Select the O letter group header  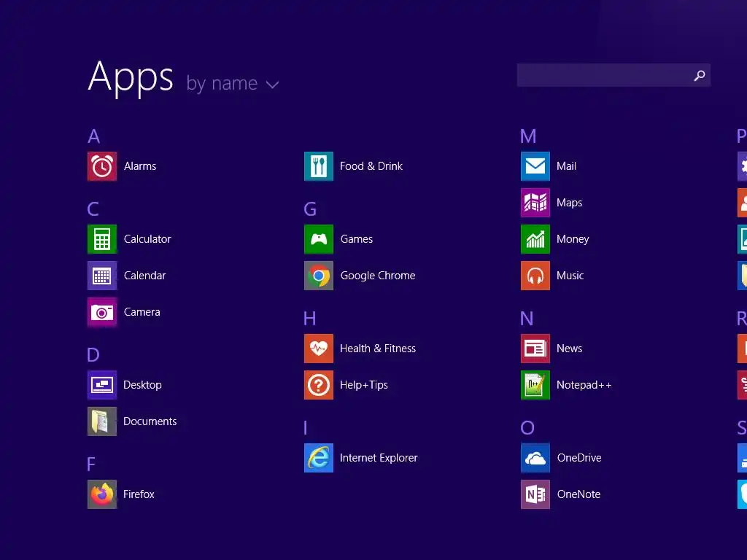point(527,427)
